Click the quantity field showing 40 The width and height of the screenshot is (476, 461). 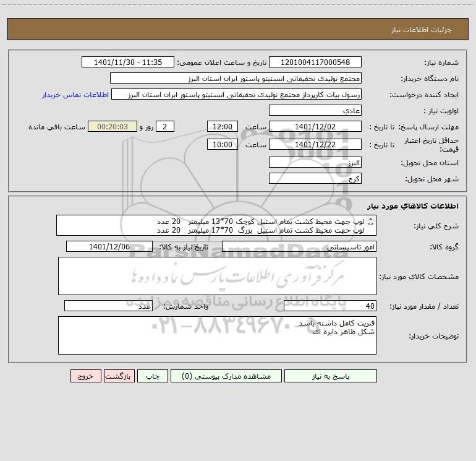330,306
